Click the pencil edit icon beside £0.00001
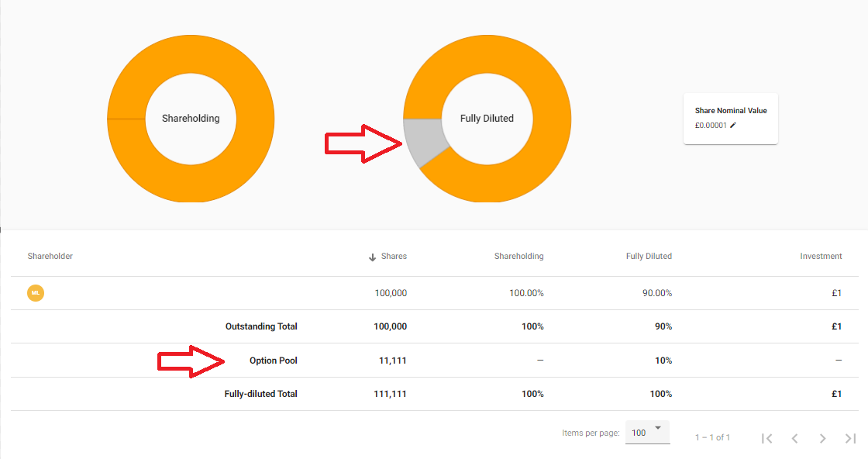This screenshot has width=868, height=459. click(733, 126)
